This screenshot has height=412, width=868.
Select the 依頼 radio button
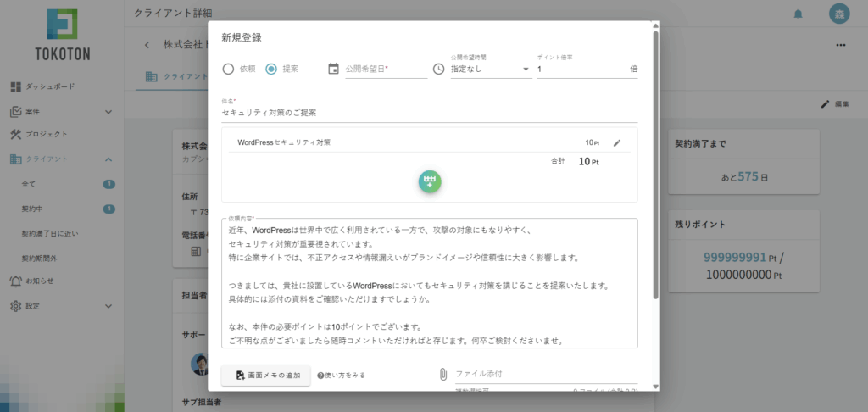point(227,70)
